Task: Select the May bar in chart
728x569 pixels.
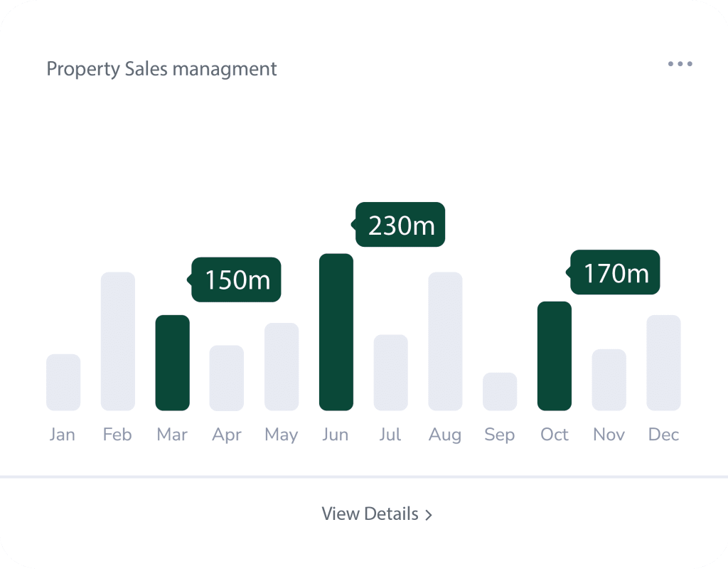Action: pos(282,367)
